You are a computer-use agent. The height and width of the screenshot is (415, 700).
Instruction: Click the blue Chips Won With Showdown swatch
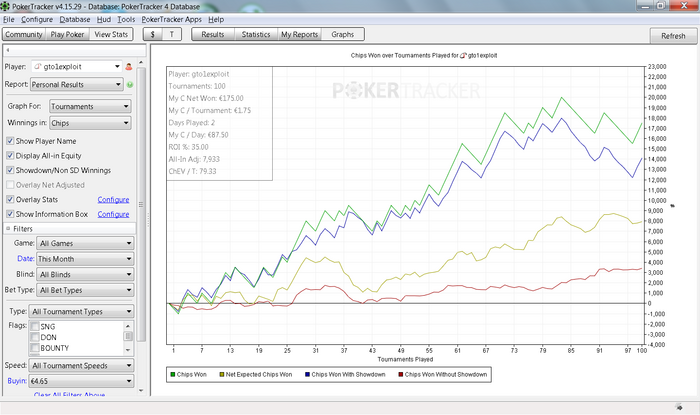pos(307,374)
